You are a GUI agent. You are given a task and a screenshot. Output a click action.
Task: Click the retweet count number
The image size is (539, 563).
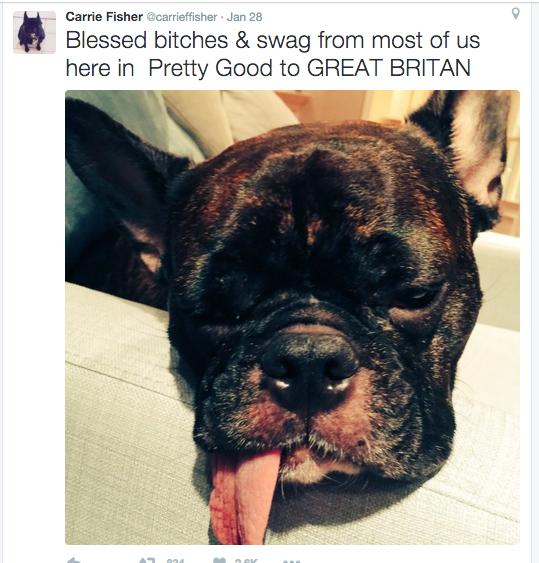tap(175, 560)
